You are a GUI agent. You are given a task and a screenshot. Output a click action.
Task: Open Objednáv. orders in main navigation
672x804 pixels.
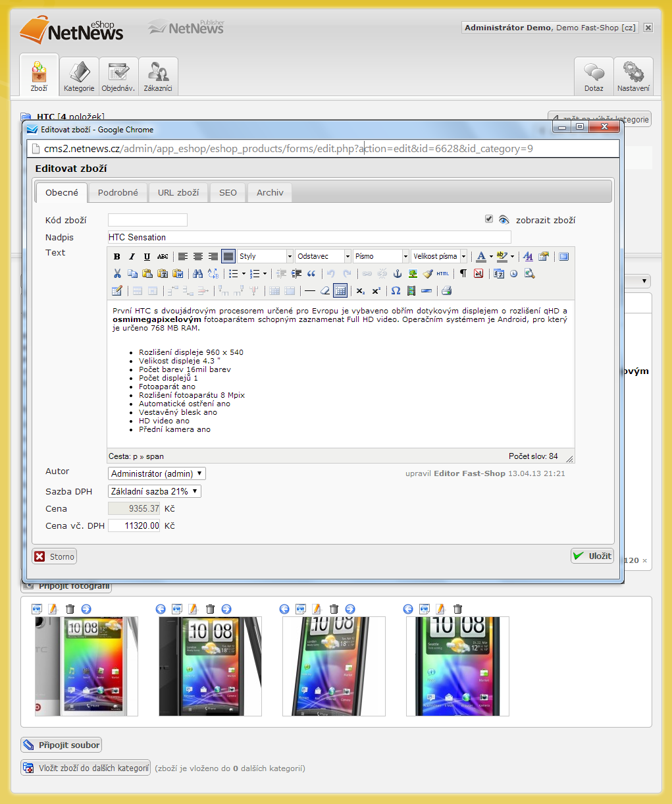(118, 76)
